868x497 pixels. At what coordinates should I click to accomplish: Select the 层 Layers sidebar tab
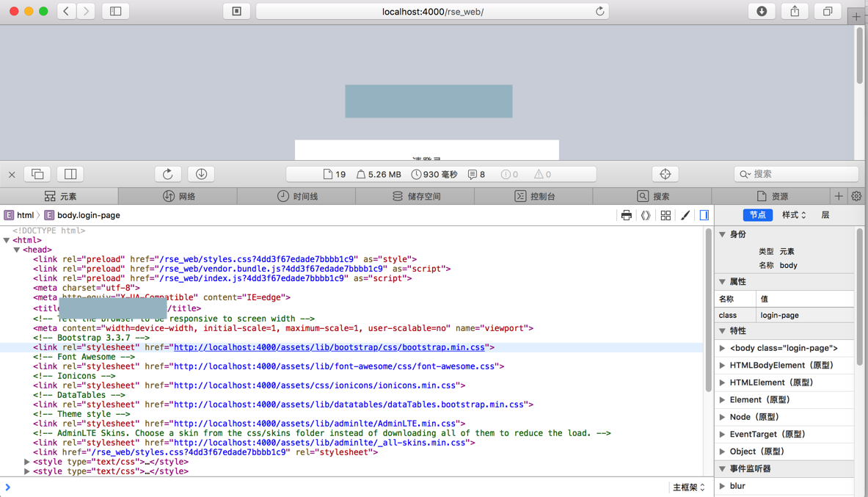(825, 215)
